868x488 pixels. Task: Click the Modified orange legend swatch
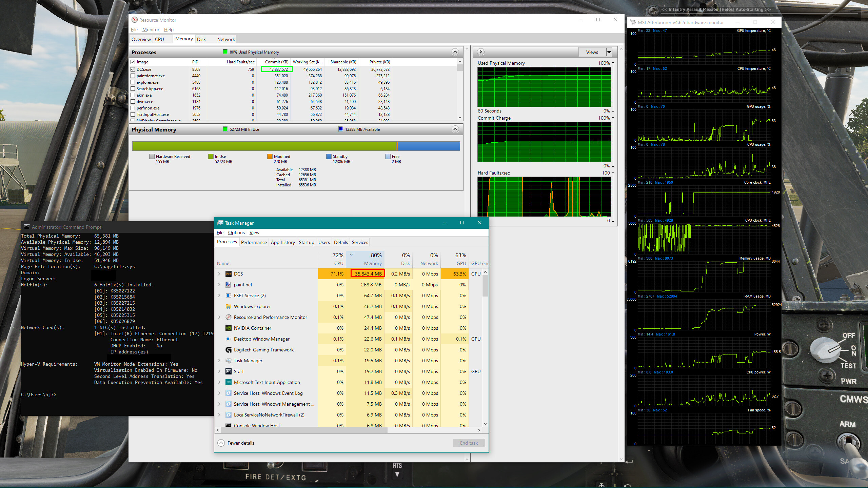click(x=270, y=157)
